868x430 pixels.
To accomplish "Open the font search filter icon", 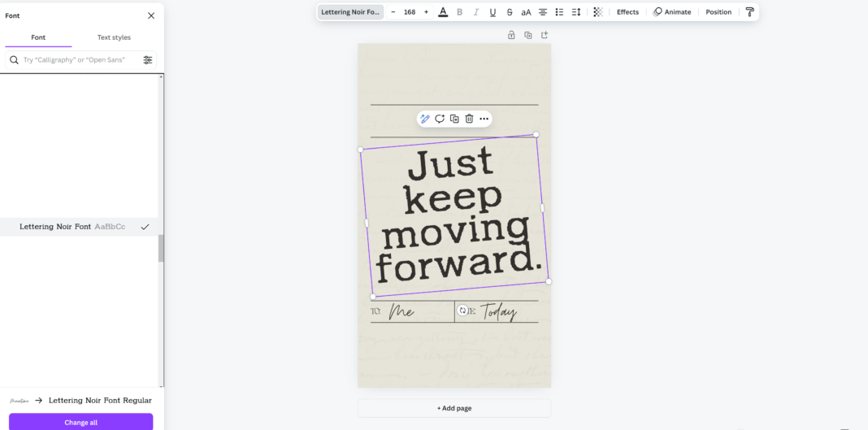I will coord(148,60).
